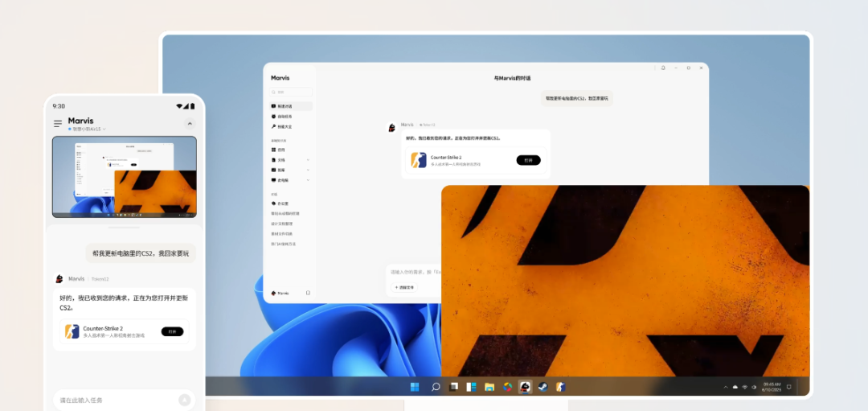Tap the PC screen preview thumbnail on the phone
Image resolution: width=868 pixels, height=411 pixels.
click(x=125, y=177)
